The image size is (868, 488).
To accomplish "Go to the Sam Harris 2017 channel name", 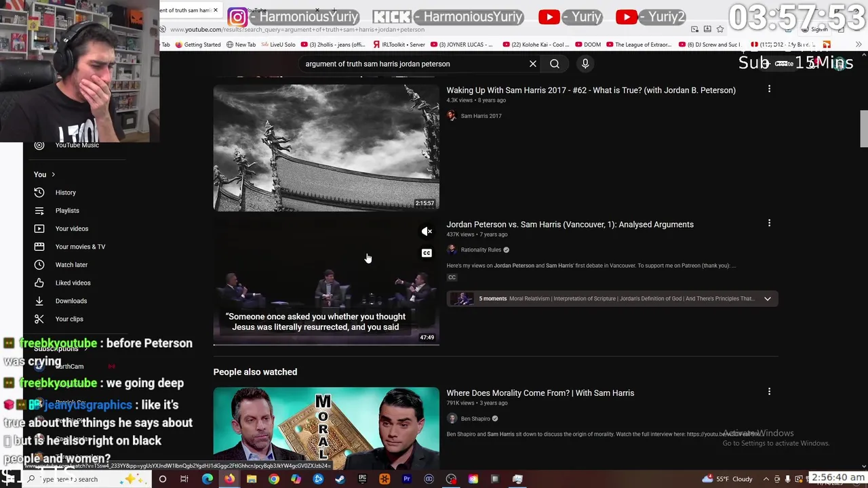I will point(481,116).
